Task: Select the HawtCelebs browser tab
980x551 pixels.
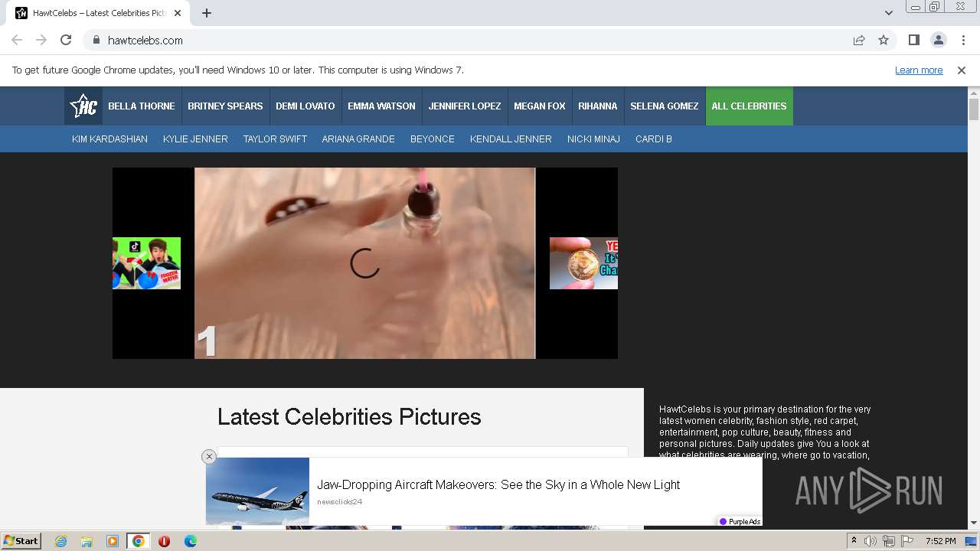Action: 100,13
